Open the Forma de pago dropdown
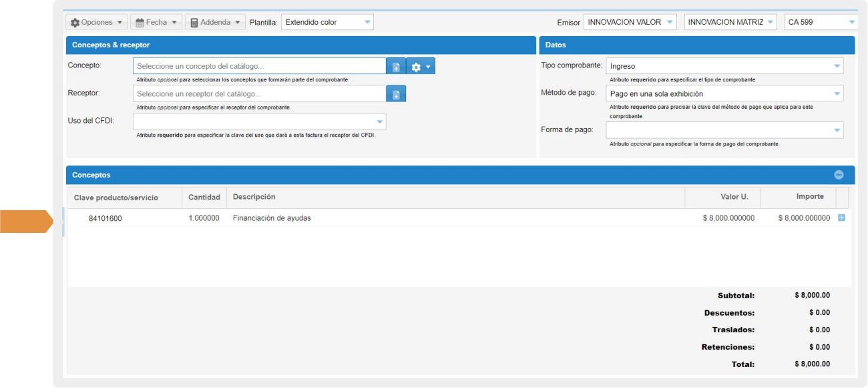 pyautogui.click(x=724, y=130)
